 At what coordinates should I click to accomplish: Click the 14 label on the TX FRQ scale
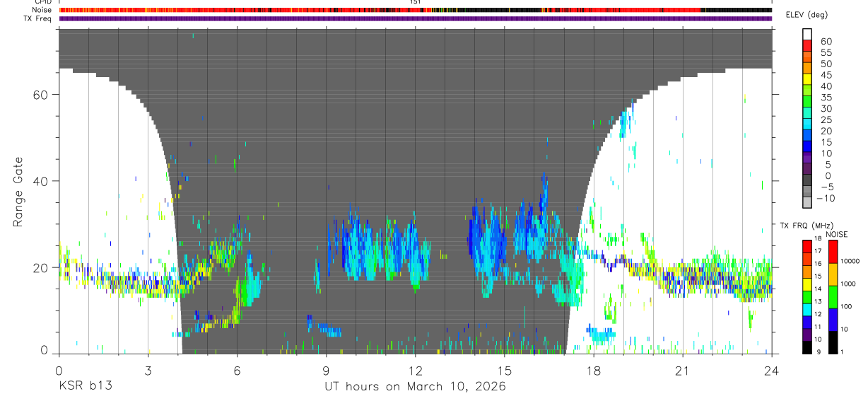click(x=818, y=289)
